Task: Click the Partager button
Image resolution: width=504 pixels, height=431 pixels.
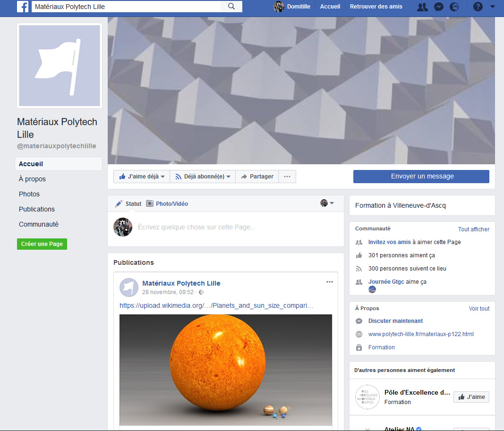Action: click(x=257, y=177)
